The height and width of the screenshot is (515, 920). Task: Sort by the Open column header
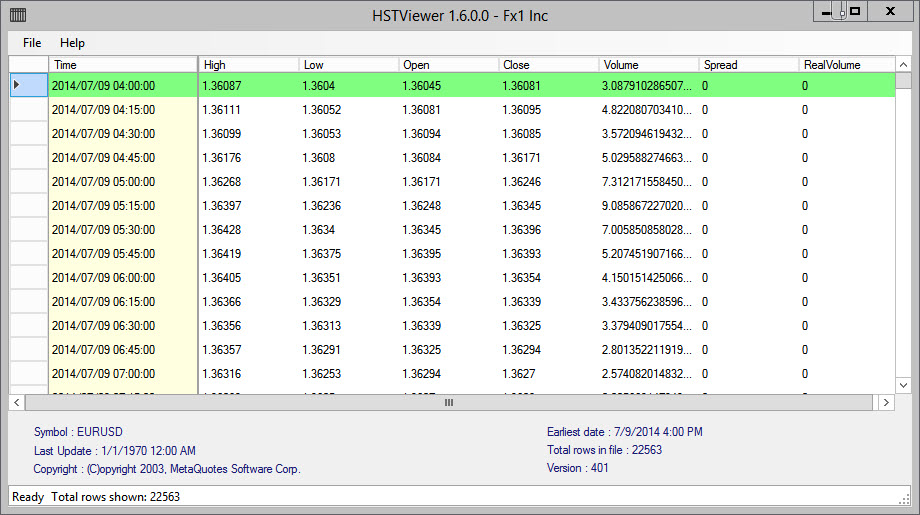click(449, 65)
